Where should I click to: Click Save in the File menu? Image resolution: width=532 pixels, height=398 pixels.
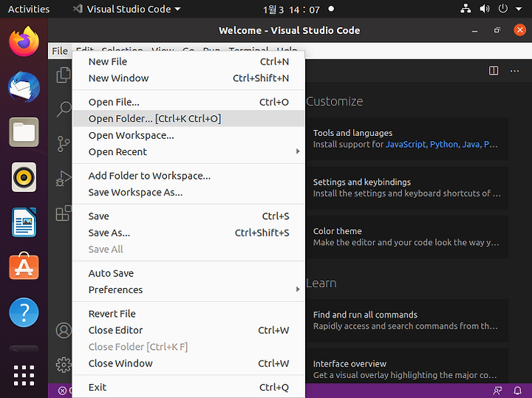[x=188, y=216]
